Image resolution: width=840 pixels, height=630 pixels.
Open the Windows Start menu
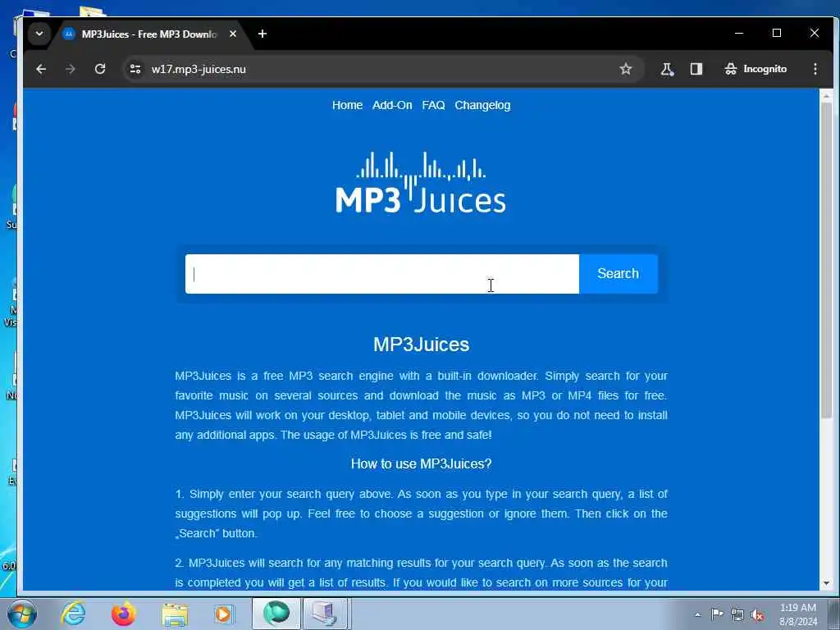click(21, 614)
